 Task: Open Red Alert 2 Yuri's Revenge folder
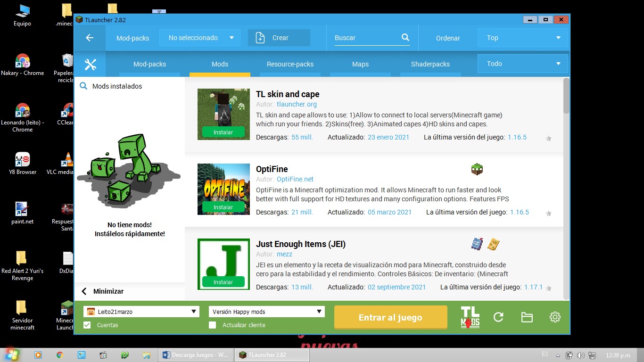(x=22, y=266)
